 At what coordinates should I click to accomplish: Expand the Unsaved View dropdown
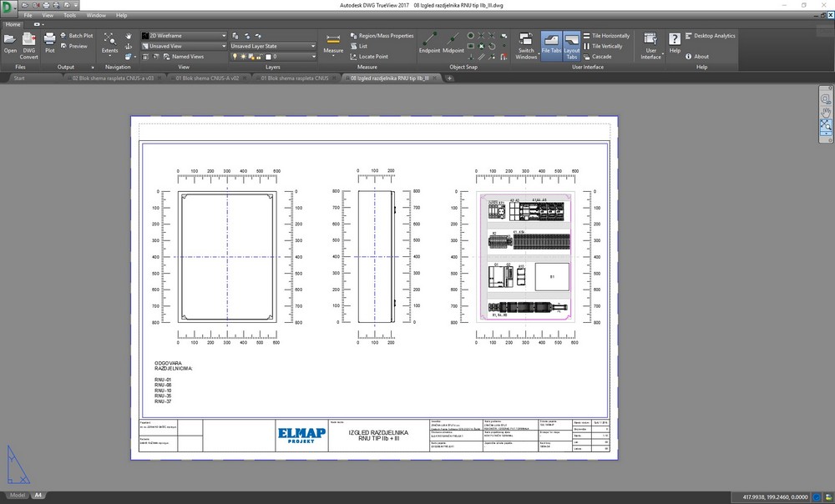(224, 46)
